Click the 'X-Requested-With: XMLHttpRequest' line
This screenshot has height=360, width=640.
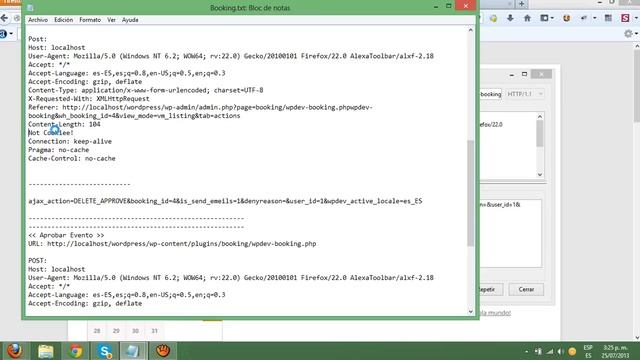coord(89,99)
